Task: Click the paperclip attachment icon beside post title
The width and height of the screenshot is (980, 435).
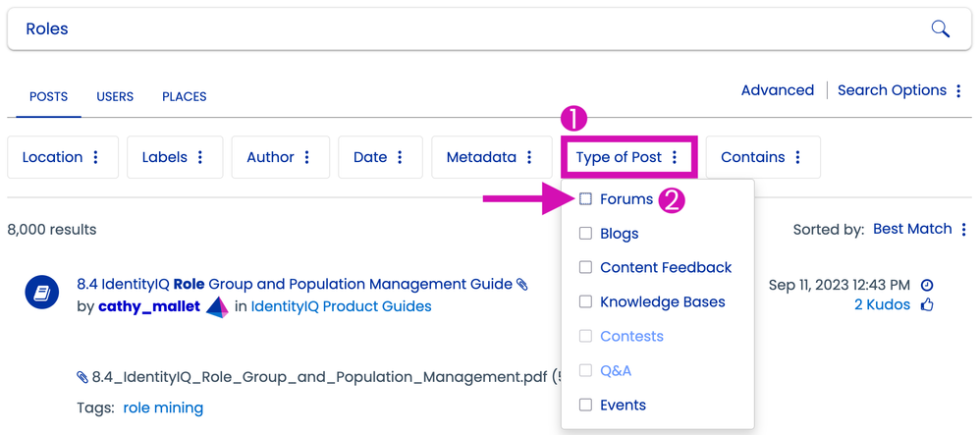Action: (522, 285)
